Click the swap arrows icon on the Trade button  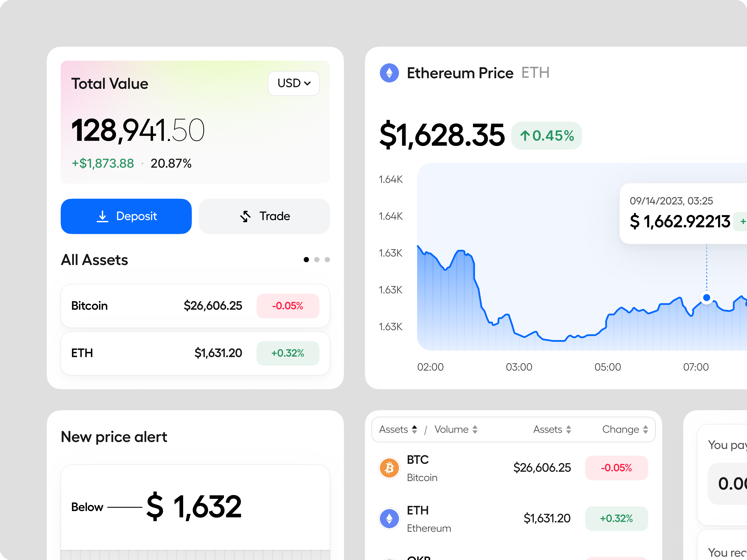(246, 216)
